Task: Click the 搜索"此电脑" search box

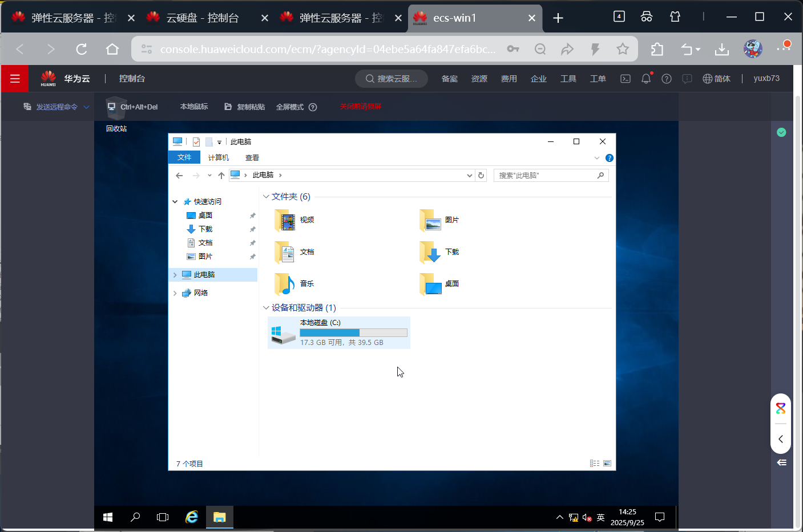Action: click(x=551, y=176)
